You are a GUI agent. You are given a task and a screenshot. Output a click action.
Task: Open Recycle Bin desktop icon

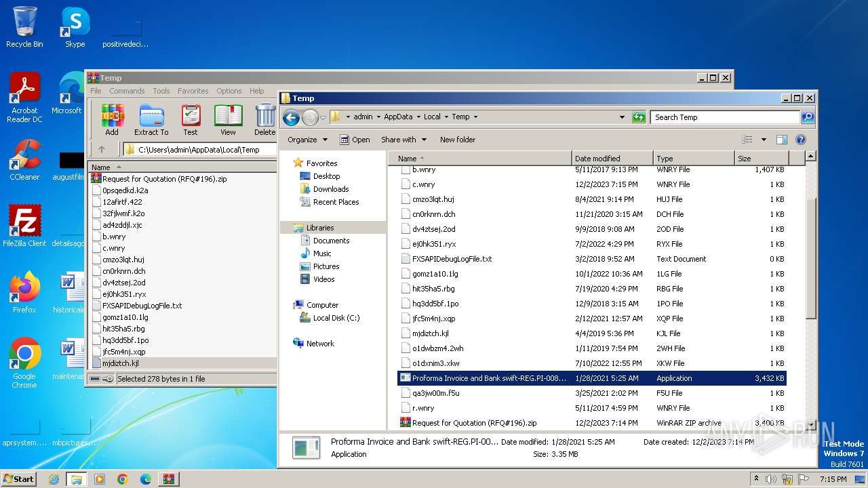(24, 27)
